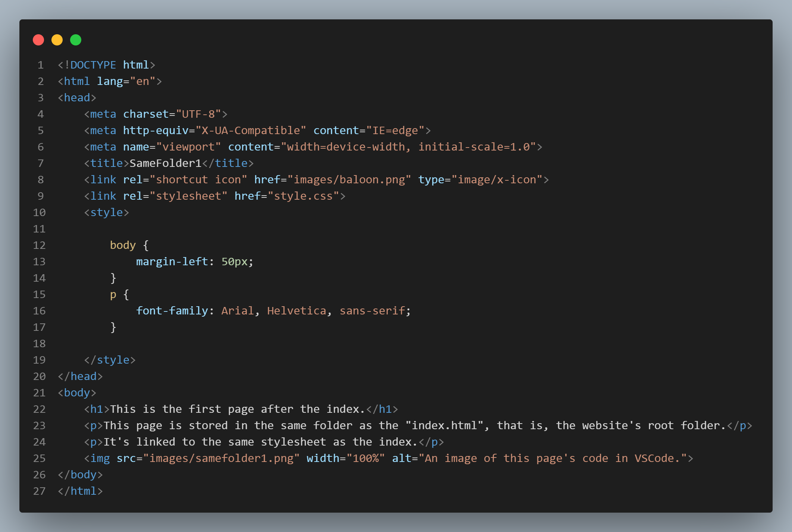The image size is (792, 532).
Task: Click line number 25
Action: [39, 458]
